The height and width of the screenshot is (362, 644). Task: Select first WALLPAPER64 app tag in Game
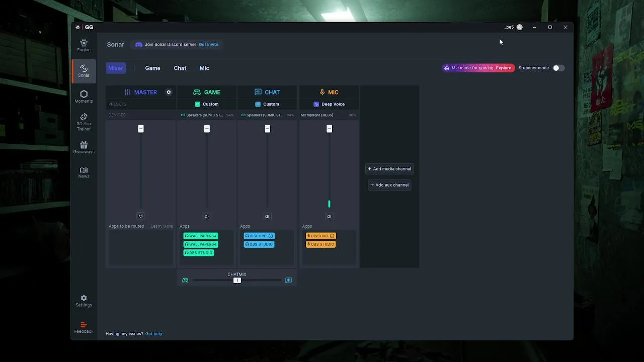pos(201,236)
